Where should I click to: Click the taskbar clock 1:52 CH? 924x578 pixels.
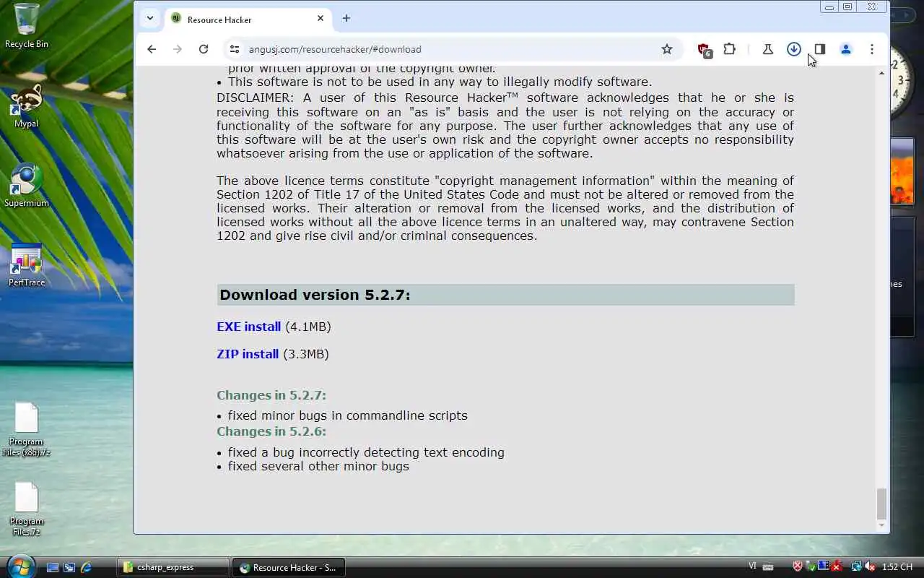[897, 567]
